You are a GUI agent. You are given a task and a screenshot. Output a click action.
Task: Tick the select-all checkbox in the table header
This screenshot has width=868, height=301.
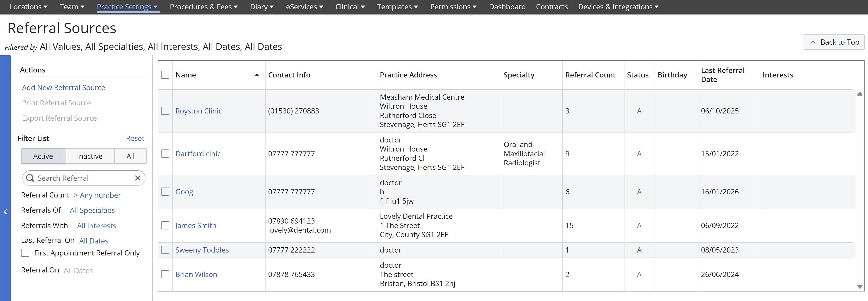165,75
